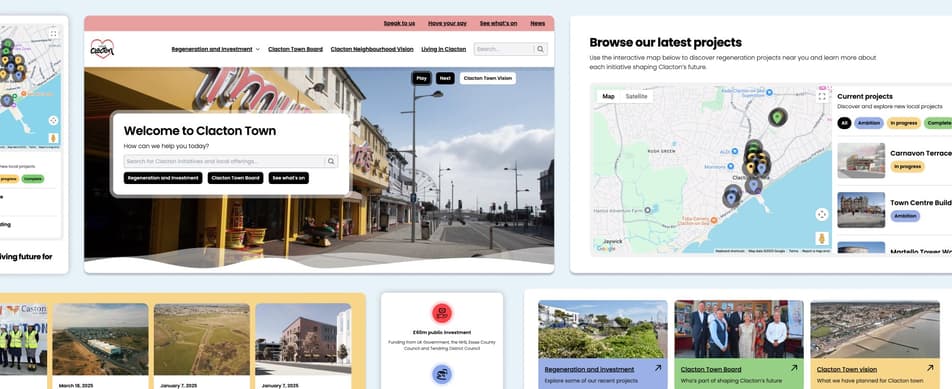Click the map camera controls compass icon

pyautogui.click(x=821, y=214)
